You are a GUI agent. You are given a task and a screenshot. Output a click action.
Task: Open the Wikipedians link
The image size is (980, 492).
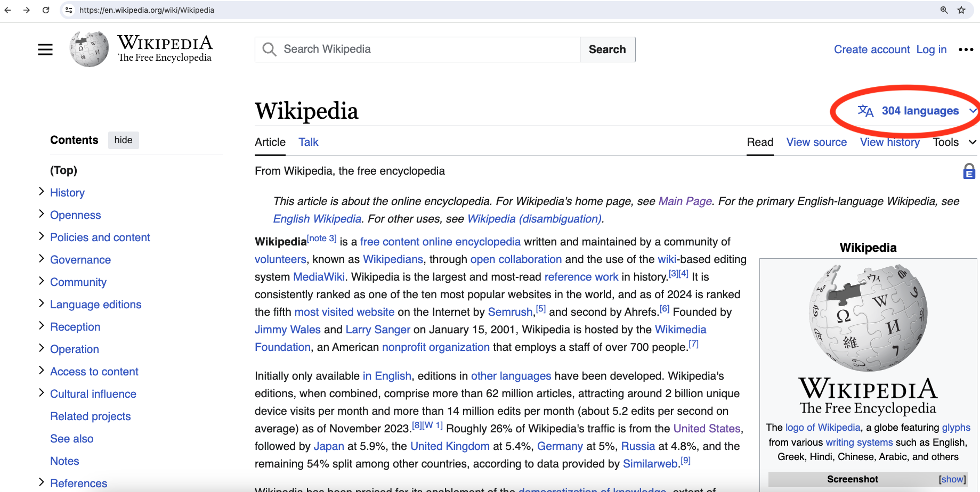pos(393,259)
